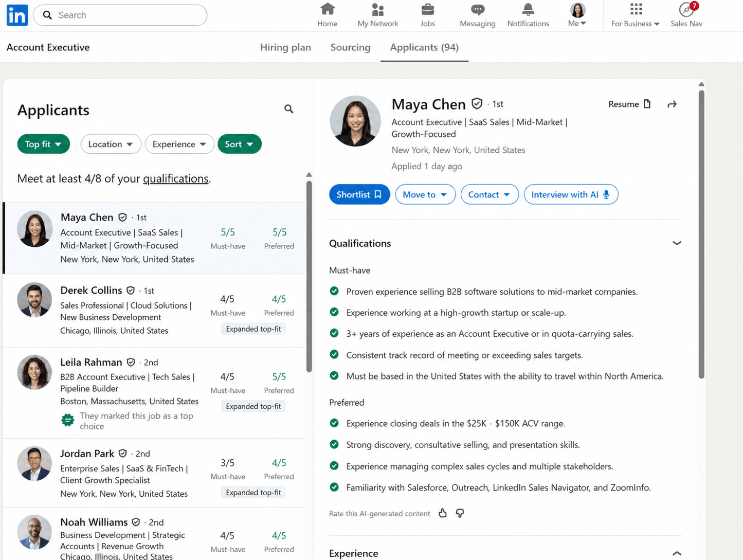Thumbs down the AI-generated content

coord(460,513)
